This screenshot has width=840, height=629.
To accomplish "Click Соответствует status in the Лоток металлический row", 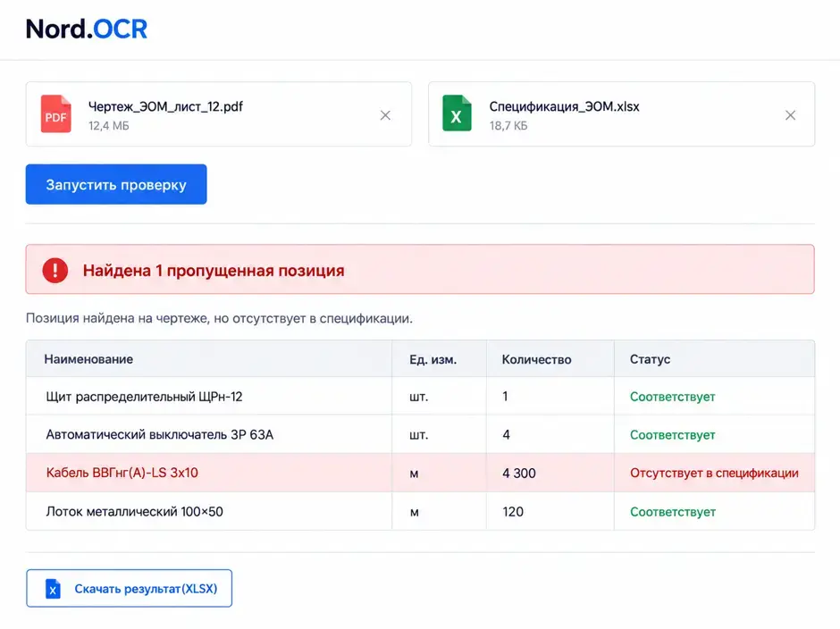I will (672, 512).
